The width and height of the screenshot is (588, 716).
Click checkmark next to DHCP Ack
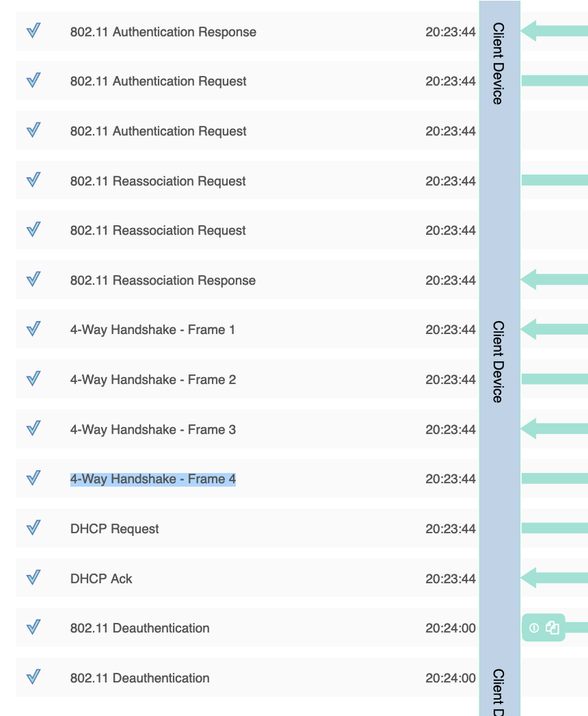click(33, 578)
